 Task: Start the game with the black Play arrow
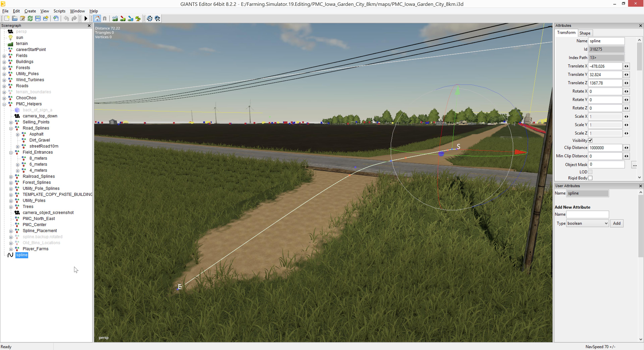click(x=86, y=18)
